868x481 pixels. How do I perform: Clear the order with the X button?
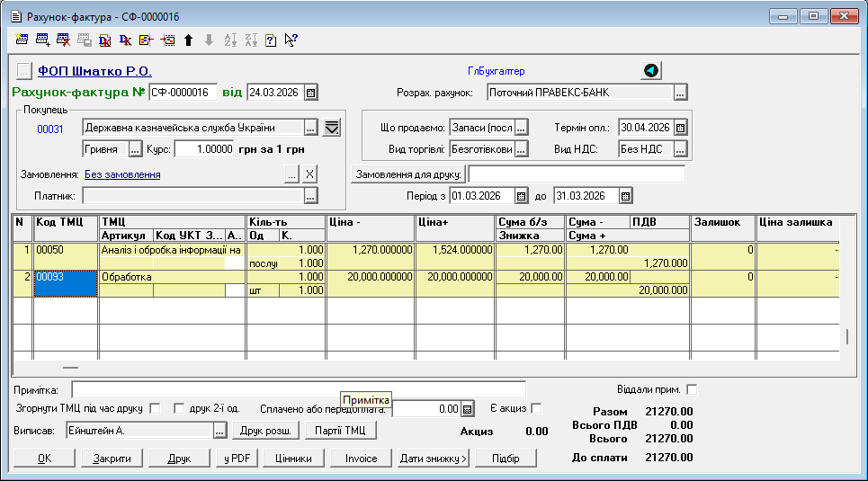coord(309,174)
